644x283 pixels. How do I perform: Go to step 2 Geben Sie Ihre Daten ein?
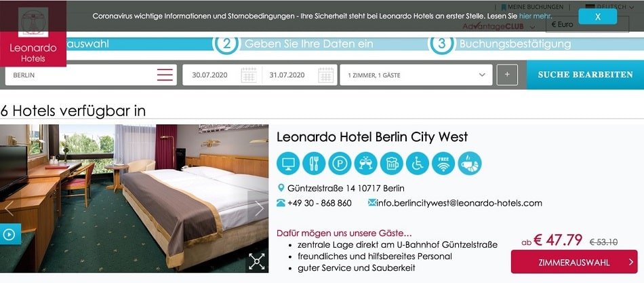point(294,43)
